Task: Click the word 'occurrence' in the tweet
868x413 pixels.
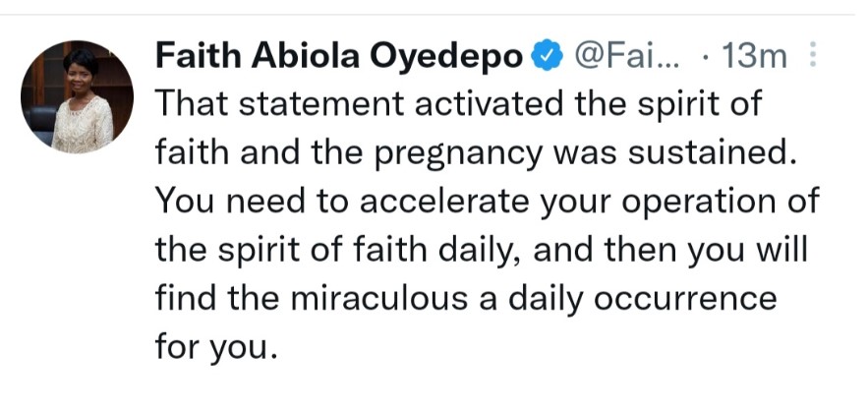Action: pos(685,300)
